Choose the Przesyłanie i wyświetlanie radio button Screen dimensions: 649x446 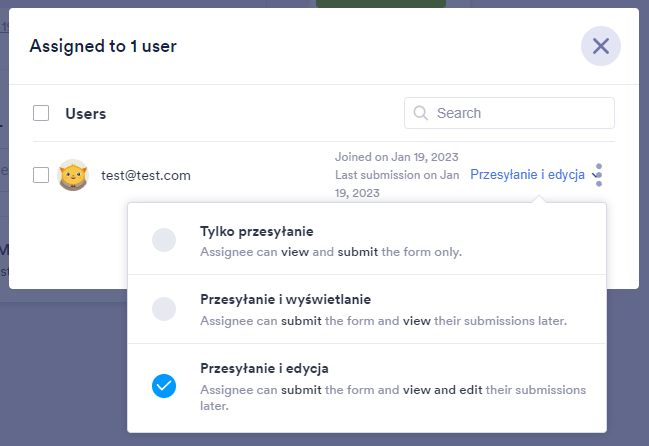pos(164,309)
